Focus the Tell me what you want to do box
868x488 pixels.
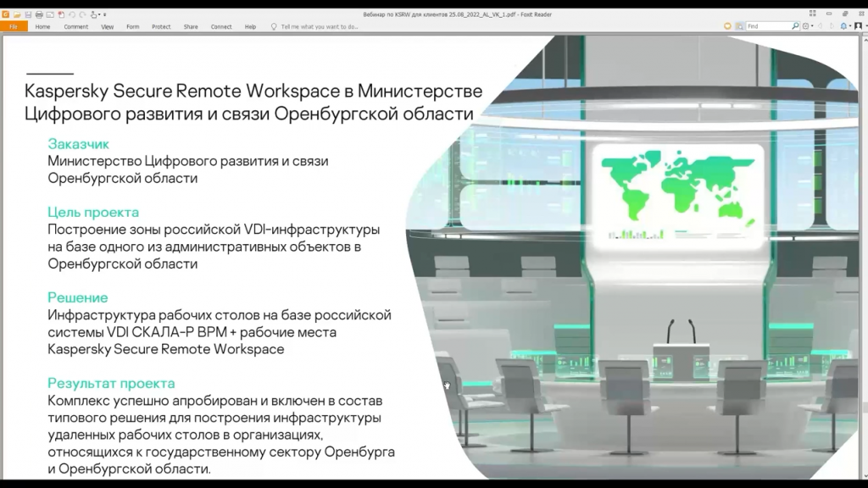point(320,26)
